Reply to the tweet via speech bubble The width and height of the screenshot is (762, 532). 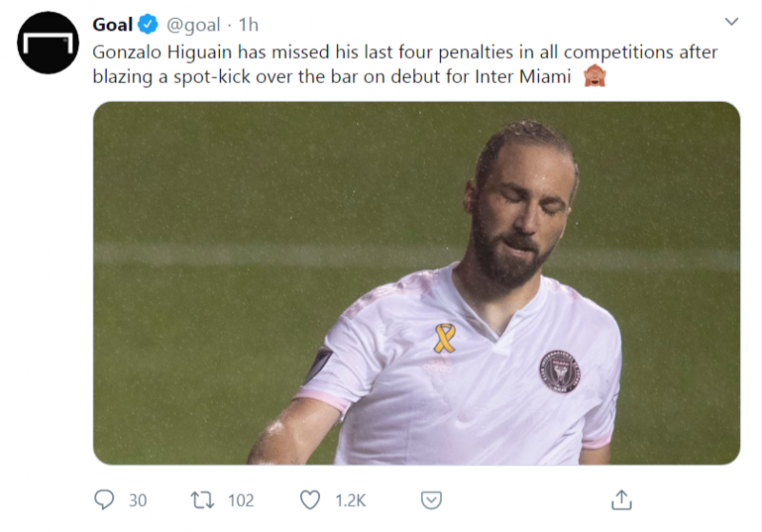(x=104, y=499)
